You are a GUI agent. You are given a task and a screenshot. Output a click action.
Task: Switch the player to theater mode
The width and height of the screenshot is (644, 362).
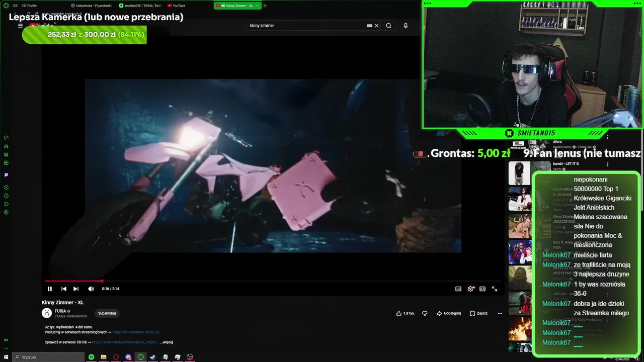pos(482,289)
